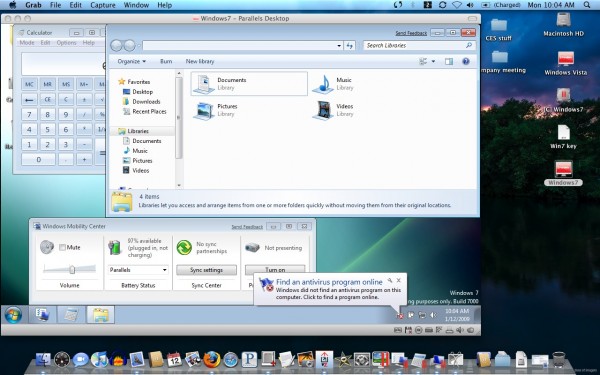Open the Videos library icon
Image resolution: width=600 pixels, height=375 pixels.
[323, 110]
